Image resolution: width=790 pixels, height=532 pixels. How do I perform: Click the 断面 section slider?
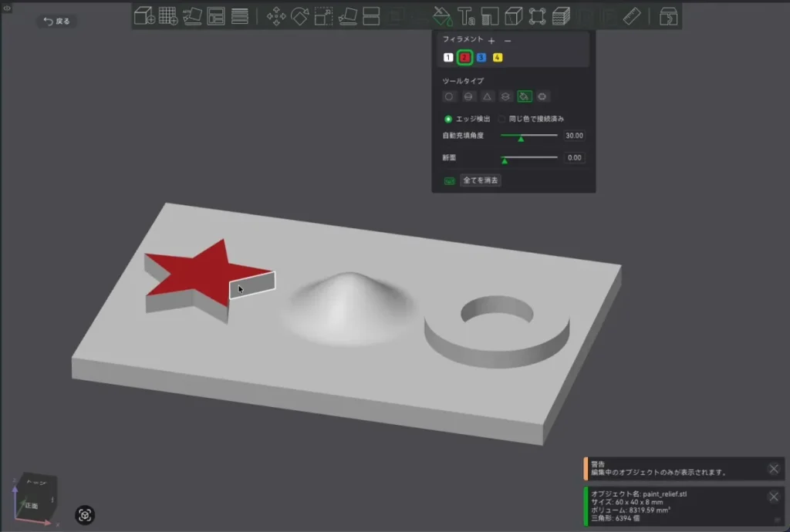click(x=529, y=157)
